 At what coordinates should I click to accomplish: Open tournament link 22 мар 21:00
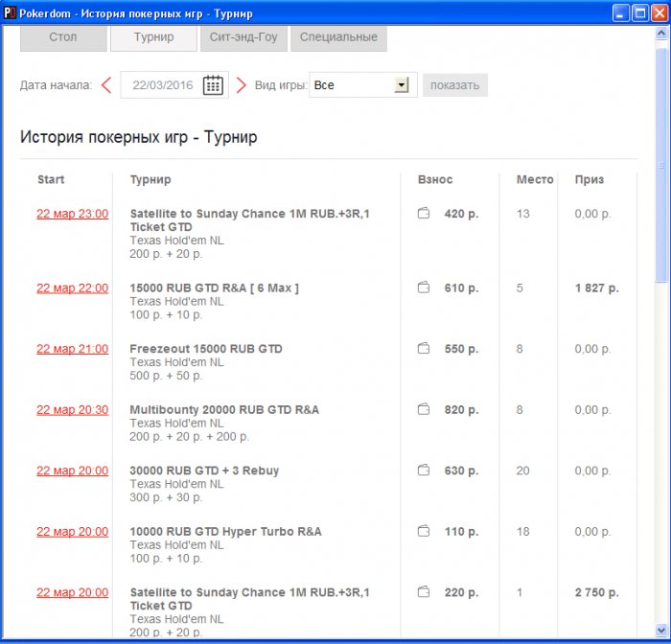click(x=72, y=349)
